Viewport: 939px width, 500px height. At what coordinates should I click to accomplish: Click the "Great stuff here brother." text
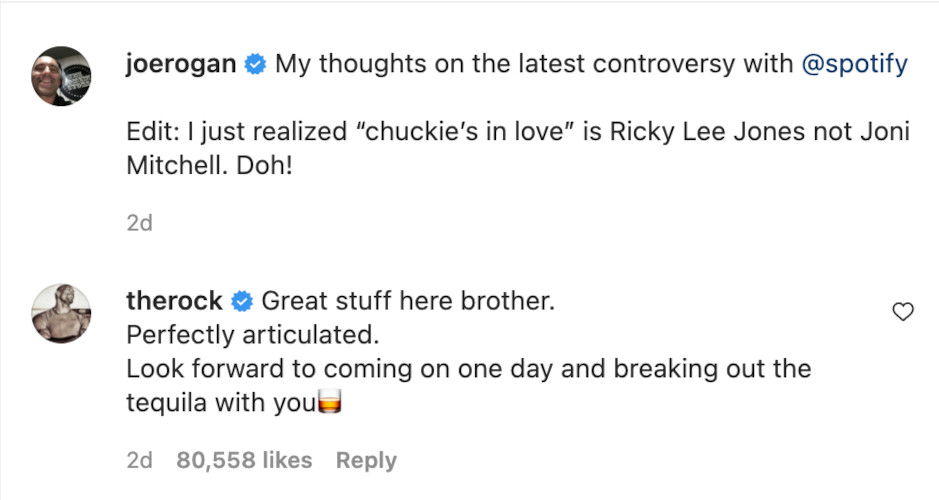click(x=407, y=301)
